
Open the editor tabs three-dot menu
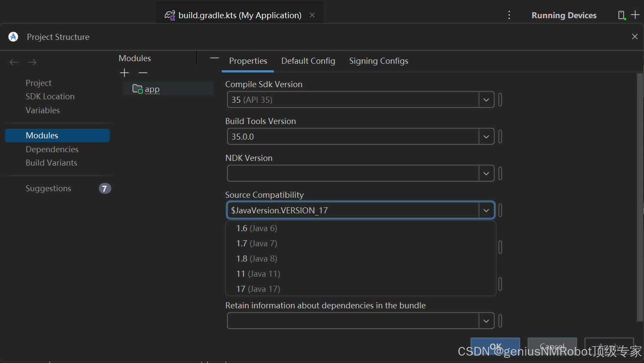tap(509, 15)
